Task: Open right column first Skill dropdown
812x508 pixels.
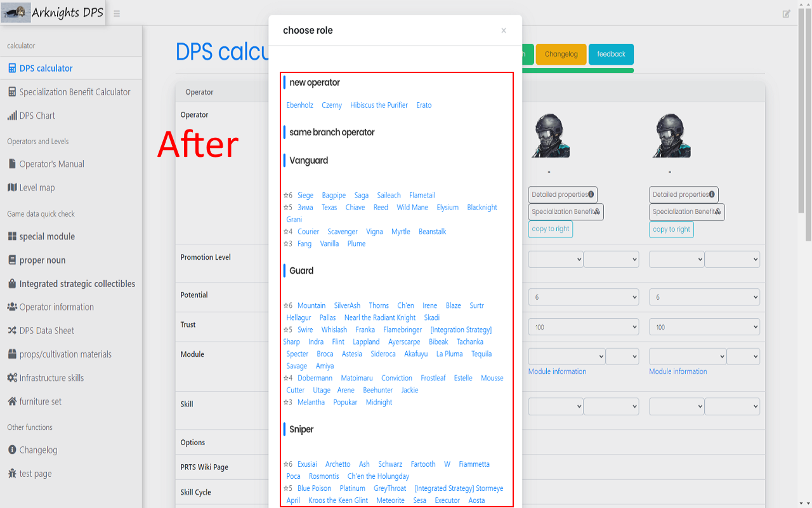Action: tap(676, 406)
